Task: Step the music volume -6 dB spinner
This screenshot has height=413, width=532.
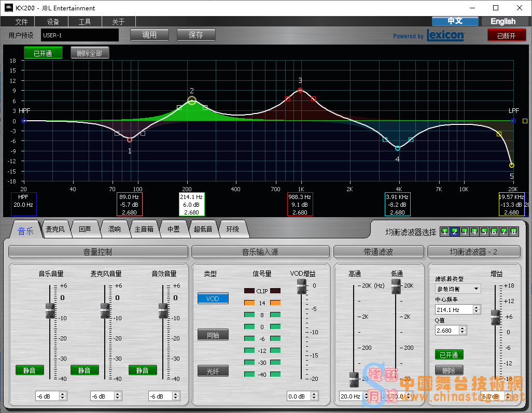Action: (x=62, y=396)
